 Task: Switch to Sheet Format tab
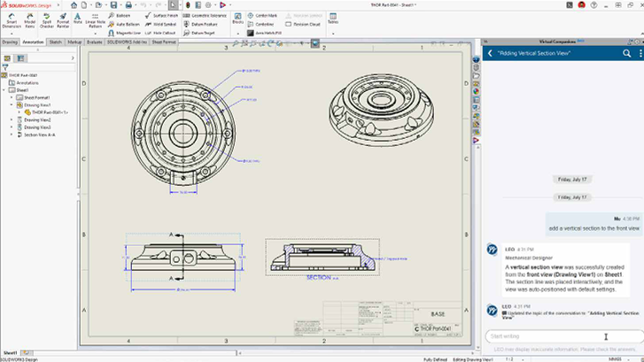point(164,42)
